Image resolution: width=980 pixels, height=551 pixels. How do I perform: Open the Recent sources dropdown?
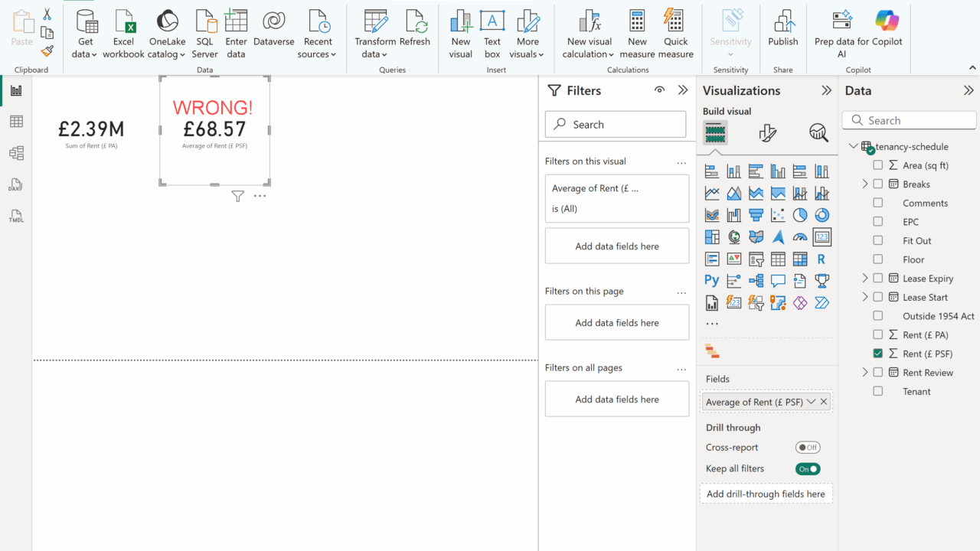pyautogui.click(x=318, y=34)
